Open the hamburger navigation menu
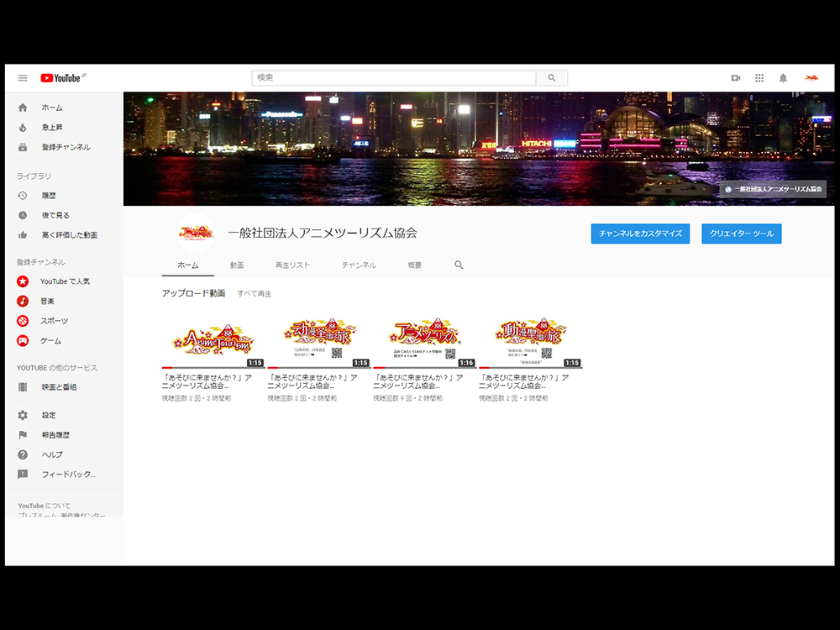840x630 pixels. 22,77
